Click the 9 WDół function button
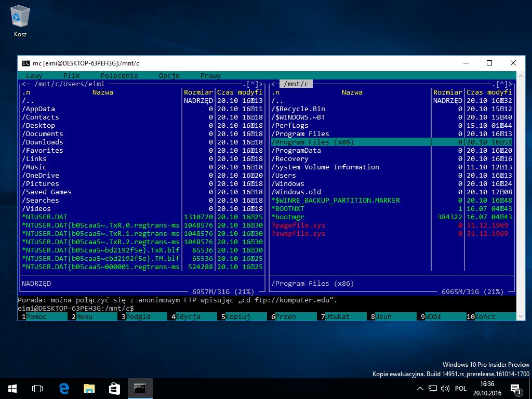This screenshot has width=532, height=399. pos(441,316)
